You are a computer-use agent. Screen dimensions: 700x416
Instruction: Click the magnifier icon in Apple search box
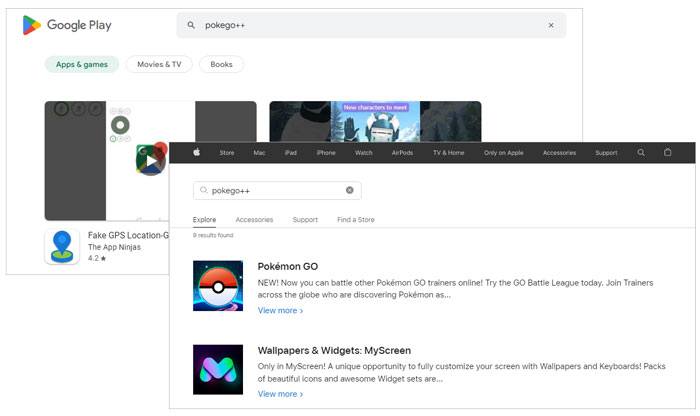point(204,190)
